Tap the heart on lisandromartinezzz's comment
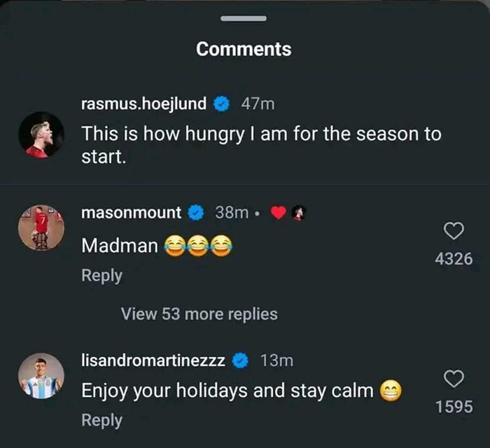490x448 pixels. [454, 379]
